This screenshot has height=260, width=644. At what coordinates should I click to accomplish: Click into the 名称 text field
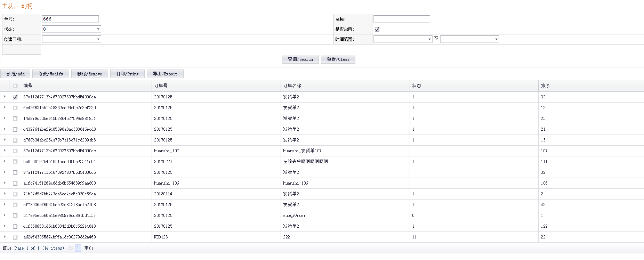tap(402, 19)
